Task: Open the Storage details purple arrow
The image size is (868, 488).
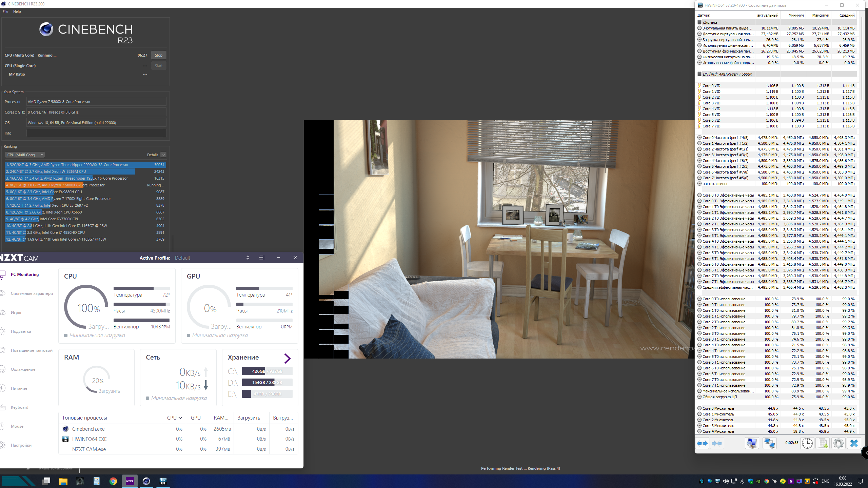Action: coord(287,358)
